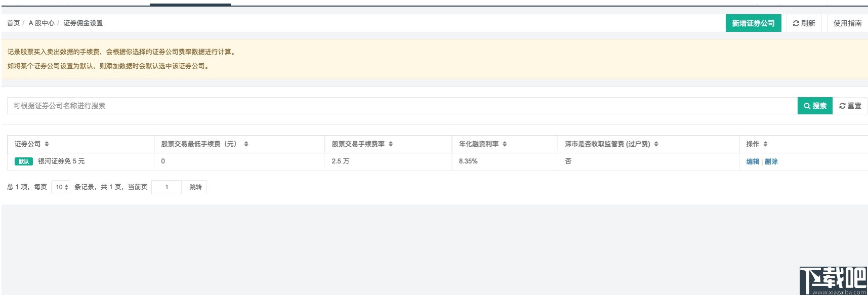868x295 pixels.
Task: Open the page size dropdown showing 10
Action: click(61, 187)
